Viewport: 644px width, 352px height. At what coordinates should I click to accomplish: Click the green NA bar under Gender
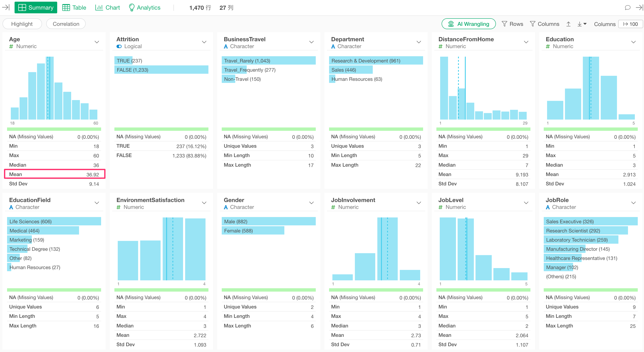tap(268, 290)
